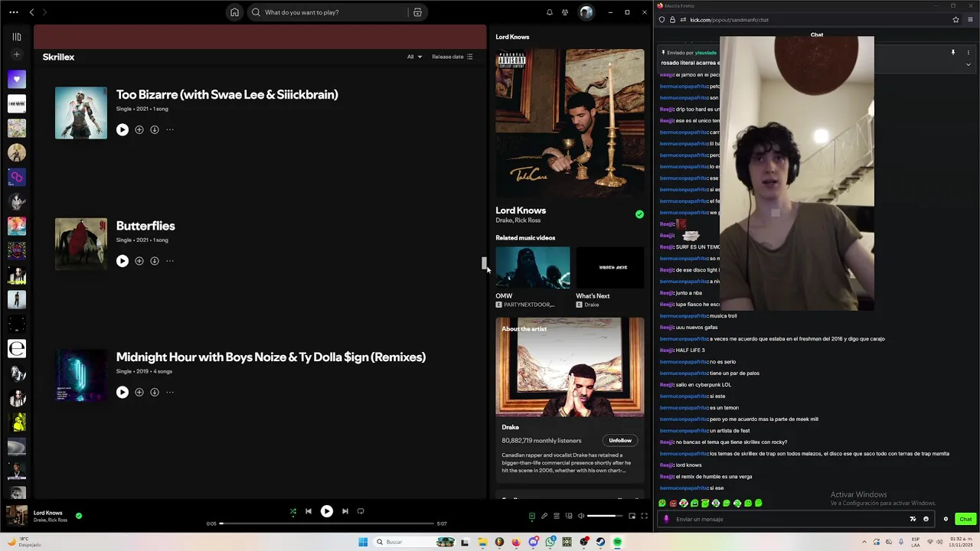This screenshot has height=551, width=980.
Task: Open Firefox hamburger menu
Action: click(969, 20)
